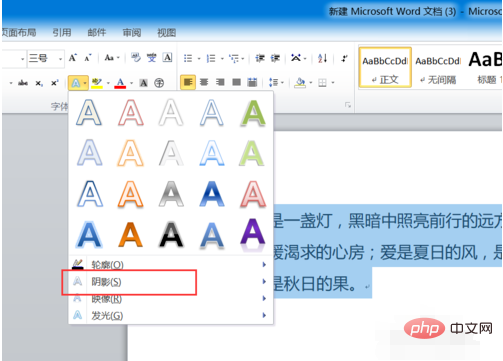The width and height of the screenshot is (503, 361).
Task: Click the Shrink Font button
Action: tap(88, 58)
